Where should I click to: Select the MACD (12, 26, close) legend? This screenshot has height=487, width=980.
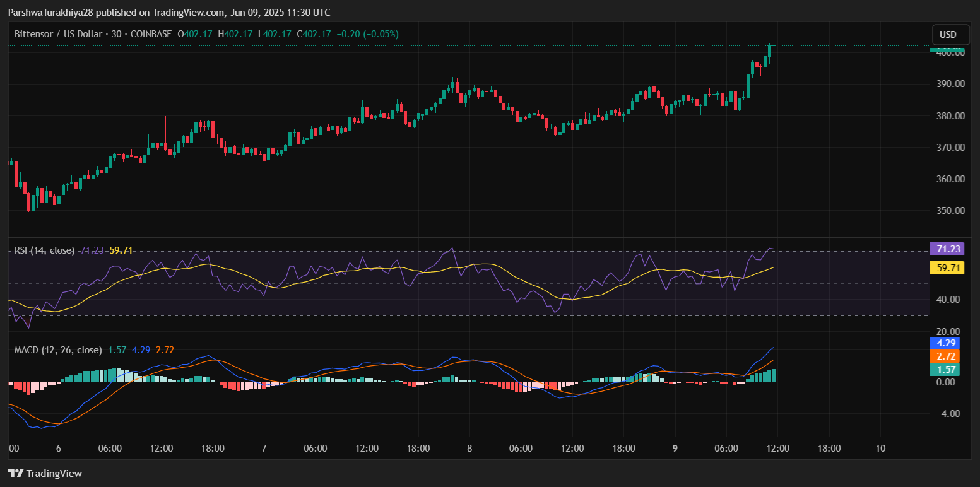(58, 349)
